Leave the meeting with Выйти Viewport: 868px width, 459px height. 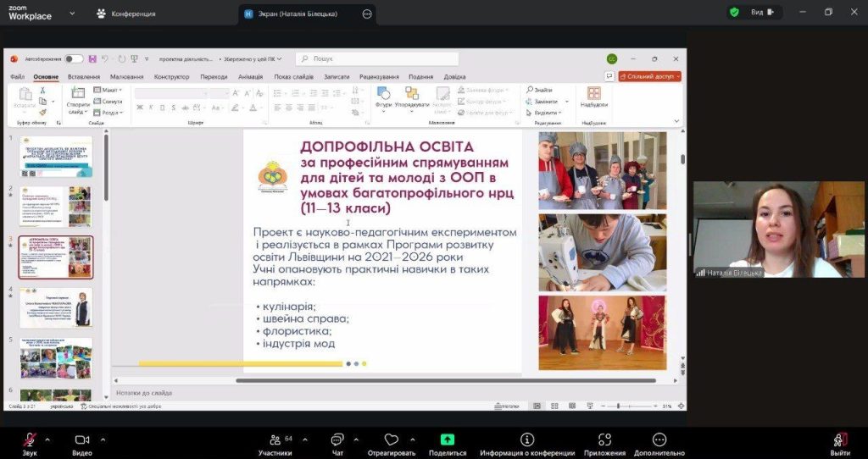point(839,440)
